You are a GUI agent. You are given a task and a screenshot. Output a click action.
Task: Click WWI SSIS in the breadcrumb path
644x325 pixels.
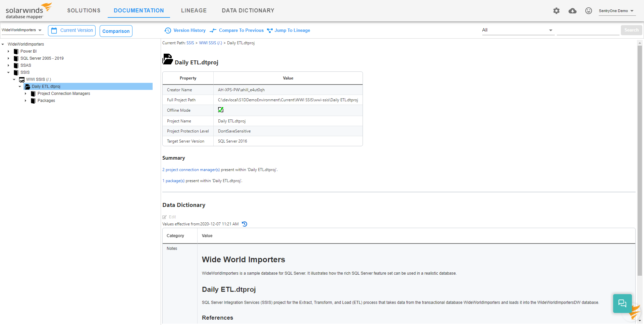pyautogui.click(x=210, y=43)
